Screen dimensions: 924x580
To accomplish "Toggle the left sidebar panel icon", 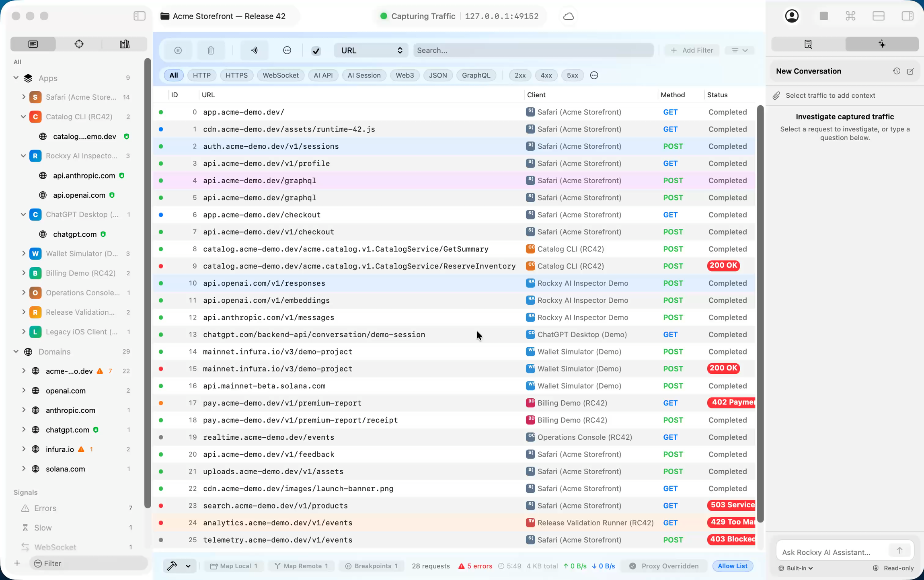I will click(139, 16).
